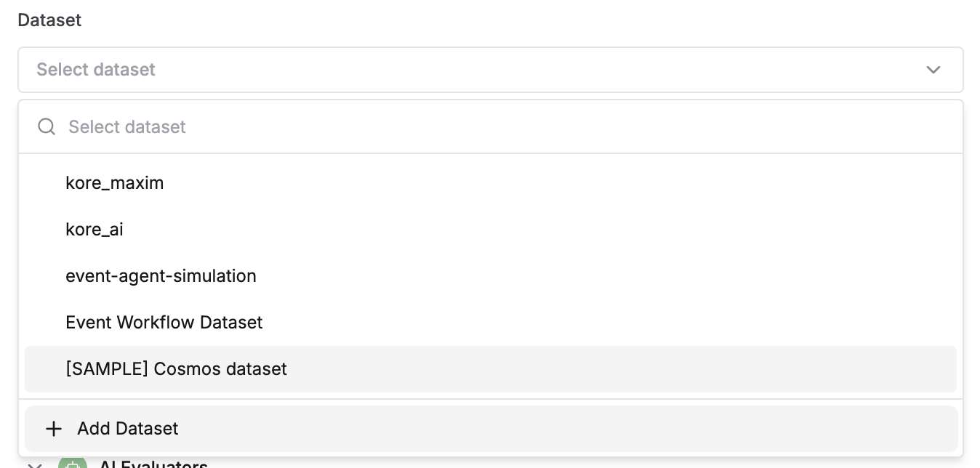Select the [SAMPLE] Cosmos dataset entry

[x=491, y=369]
